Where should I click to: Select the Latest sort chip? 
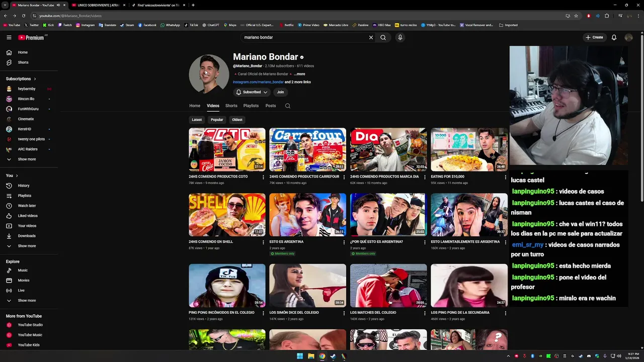point(197,120)
